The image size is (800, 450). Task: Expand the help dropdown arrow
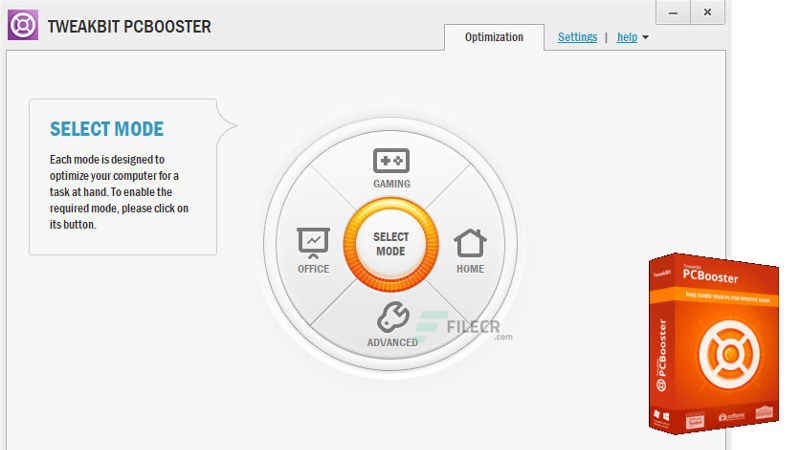pos(645,37)
